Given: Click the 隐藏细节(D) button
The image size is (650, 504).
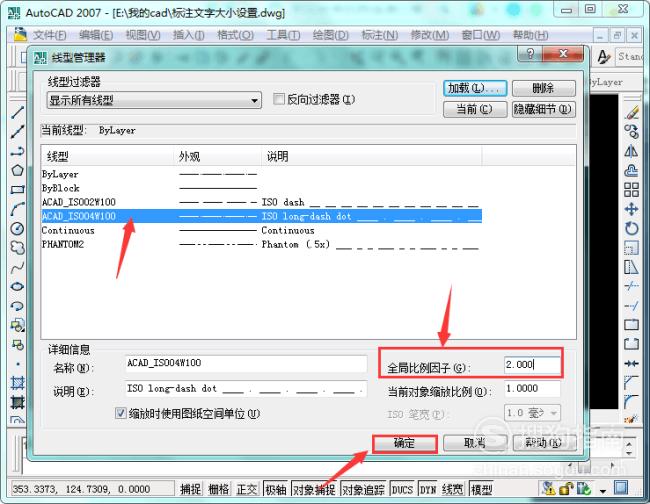Looking at the screenshot, I should [544, 109].
